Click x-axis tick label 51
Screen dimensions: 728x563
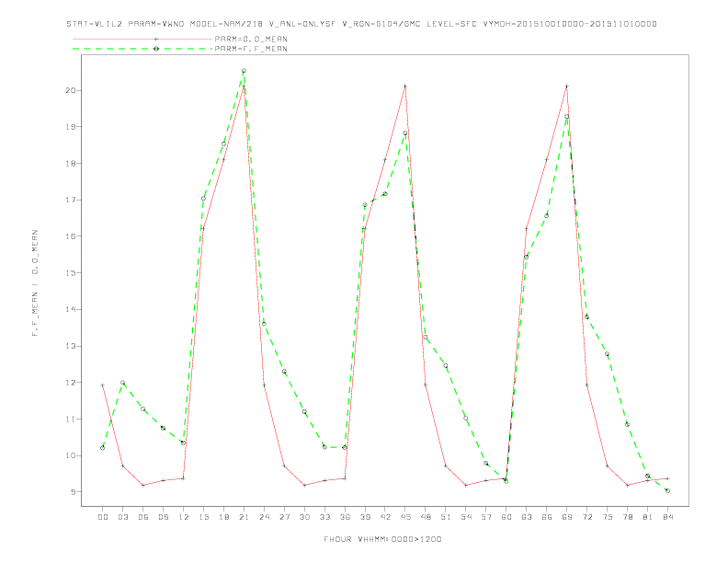446,517
